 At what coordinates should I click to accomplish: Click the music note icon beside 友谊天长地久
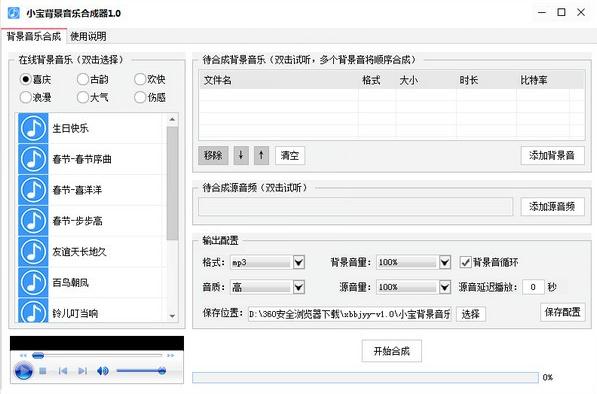click(33, 252)
